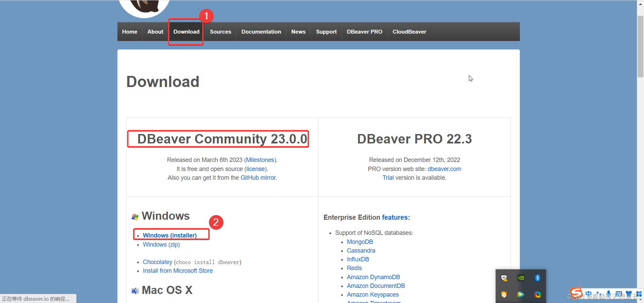The width and height of the screenshot is (644, 303).
Task: Click the browser status bar loading text
Action: coord(36,299)
